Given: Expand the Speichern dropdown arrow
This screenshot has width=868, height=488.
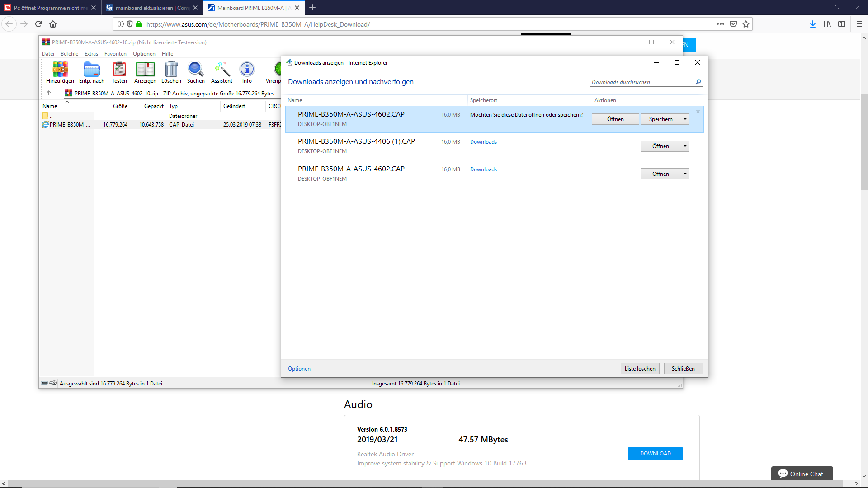Looking at the screenshot, I should tap(685, 119).
